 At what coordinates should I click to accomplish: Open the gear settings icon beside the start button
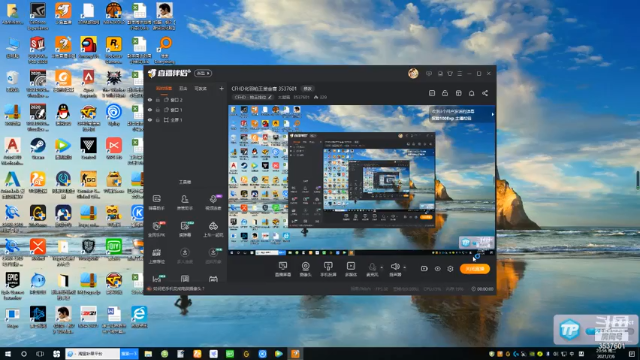click(450, 269)
